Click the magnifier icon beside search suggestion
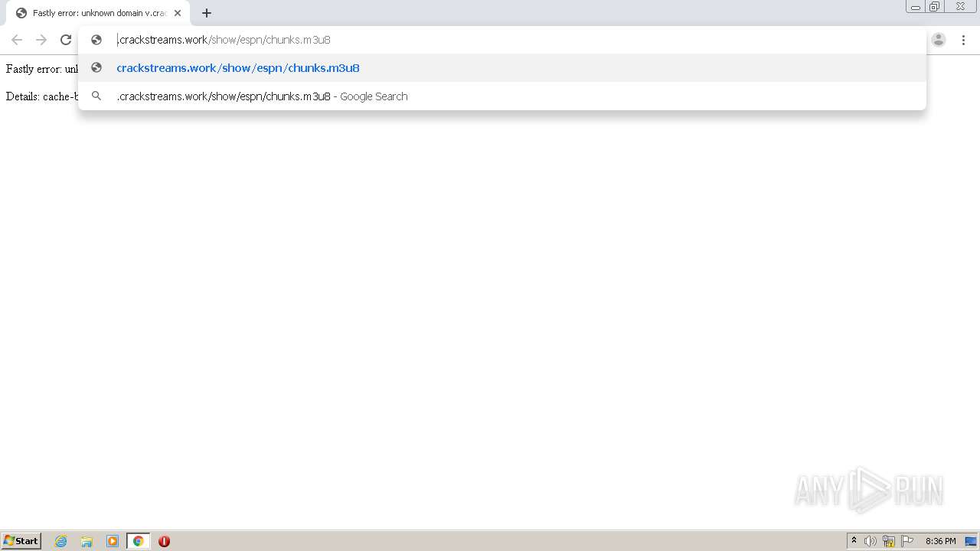 [x=96, y=96]
